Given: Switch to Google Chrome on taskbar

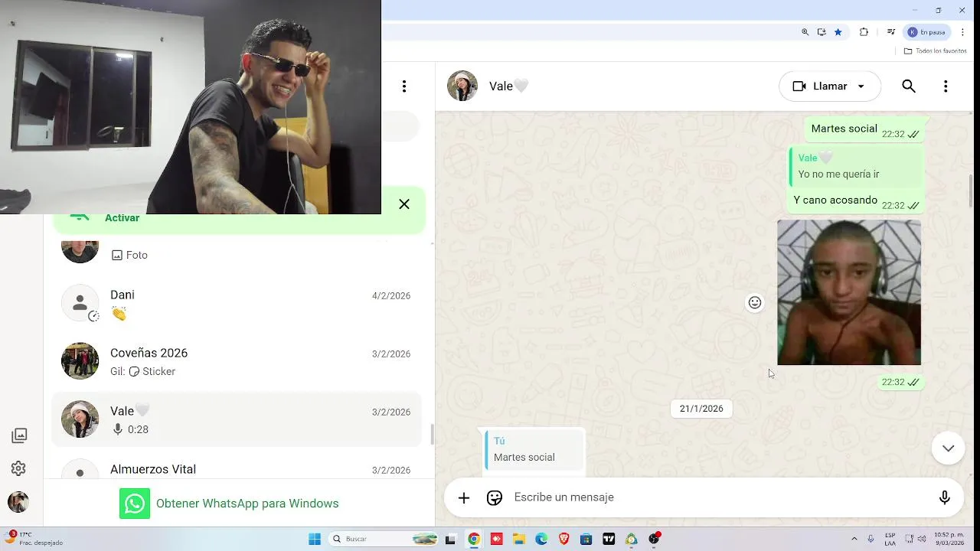Looking at the screenshot, I should click(x=474, y=539).
